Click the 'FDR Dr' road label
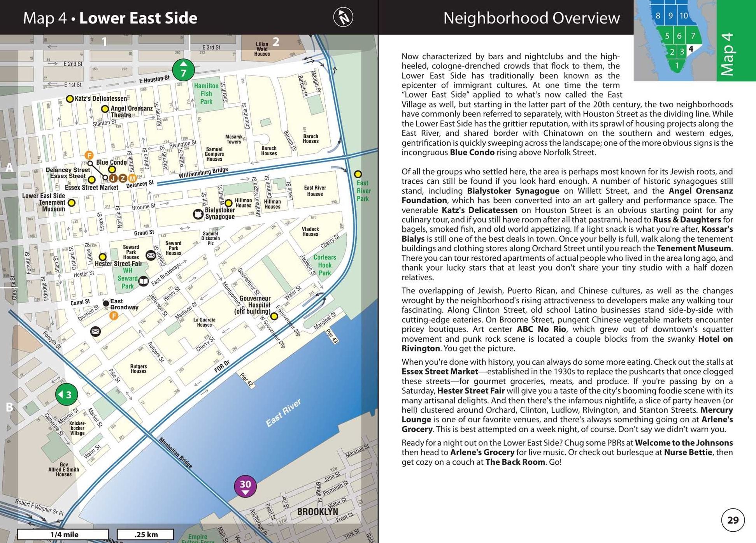Image resolution: width=756 pixels, height=543 pixels. point(222,366)
